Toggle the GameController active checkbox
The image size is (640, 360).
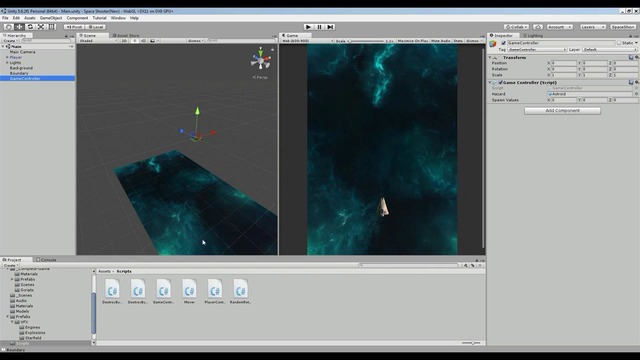coord(504,43)
